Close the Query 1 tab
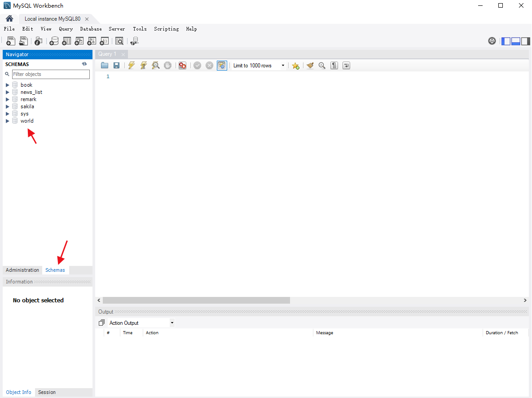 123,54
